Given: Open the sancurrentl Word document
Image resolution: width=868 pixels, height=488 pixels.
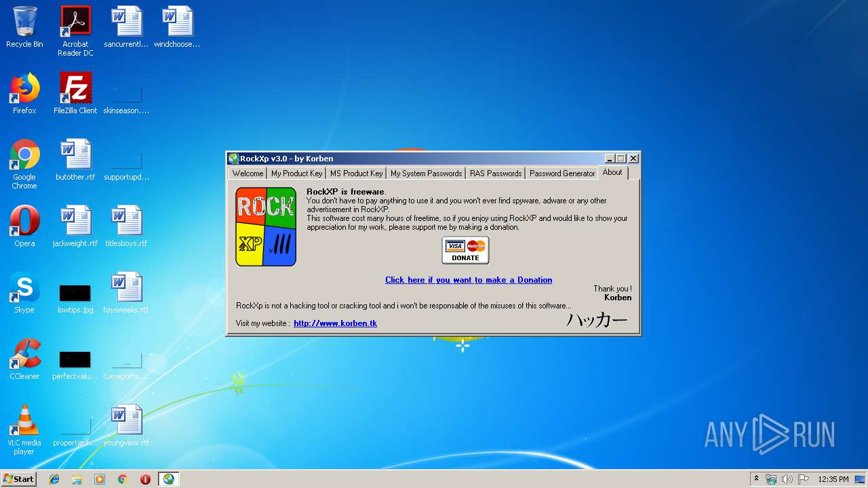Looking at the screenshot, I should coord(126,27).
